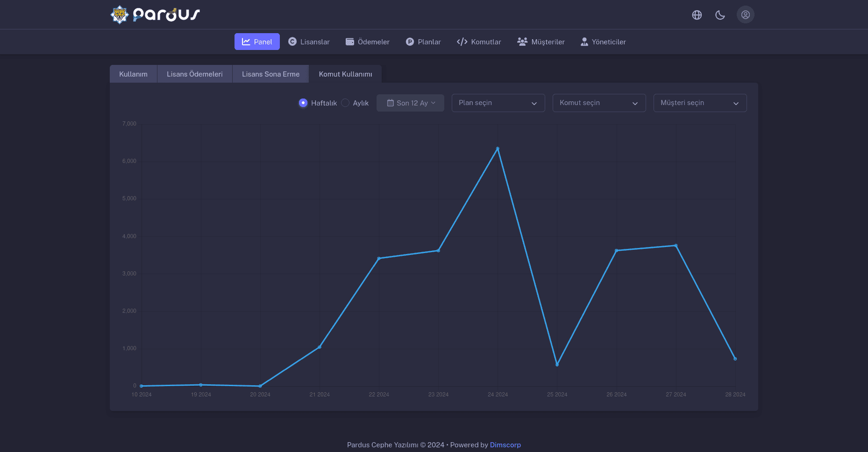Open the user profile avatar
Image resolution: width=868 pixels, height=452 pixels.
[x=745, y=14]
